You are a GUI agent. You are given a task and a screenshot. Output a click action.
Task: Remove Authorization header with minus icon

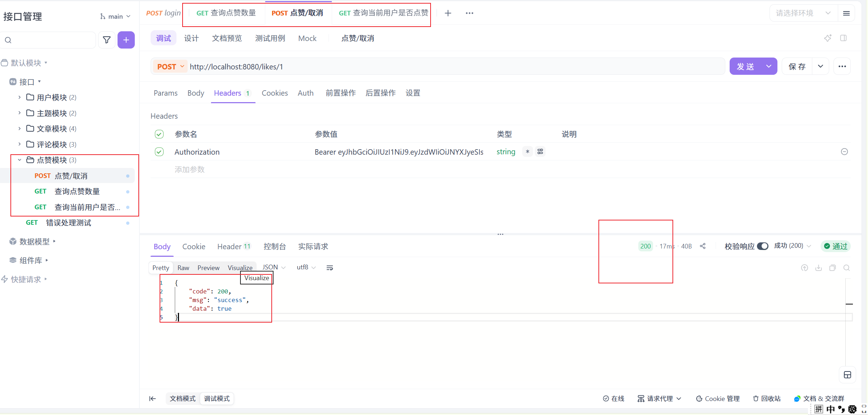pos(844,152)
